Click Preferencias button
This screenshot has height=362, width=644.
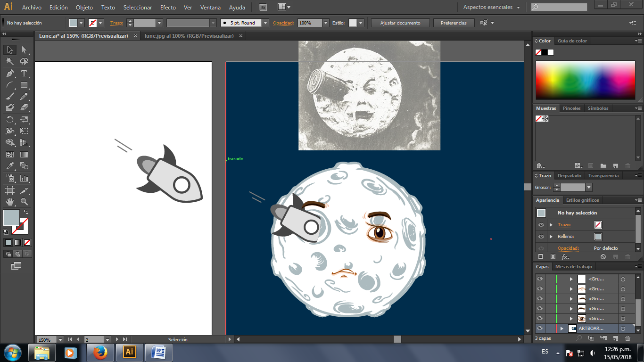point(454,23)
